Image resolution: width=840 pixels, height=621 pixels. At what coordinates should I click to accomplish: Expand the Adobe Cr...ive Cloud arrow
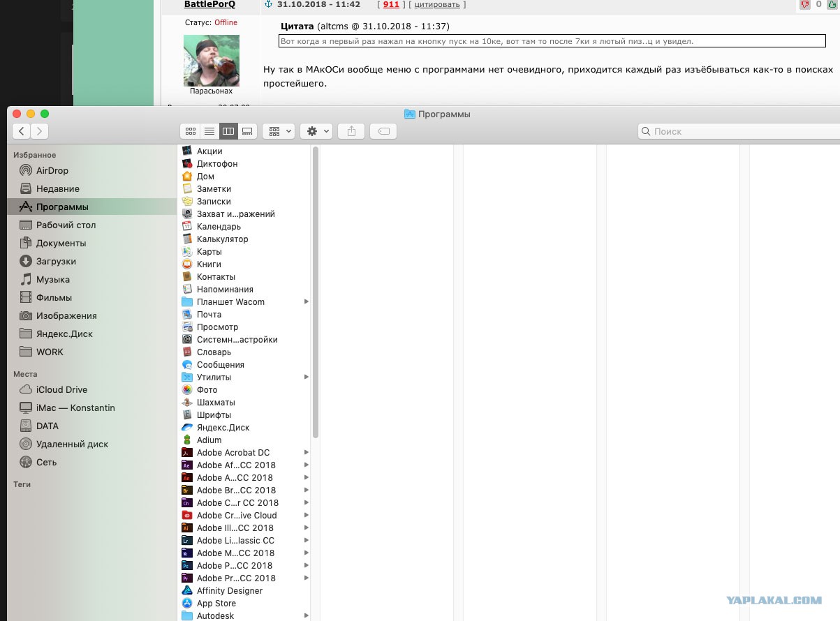(306, 515)
